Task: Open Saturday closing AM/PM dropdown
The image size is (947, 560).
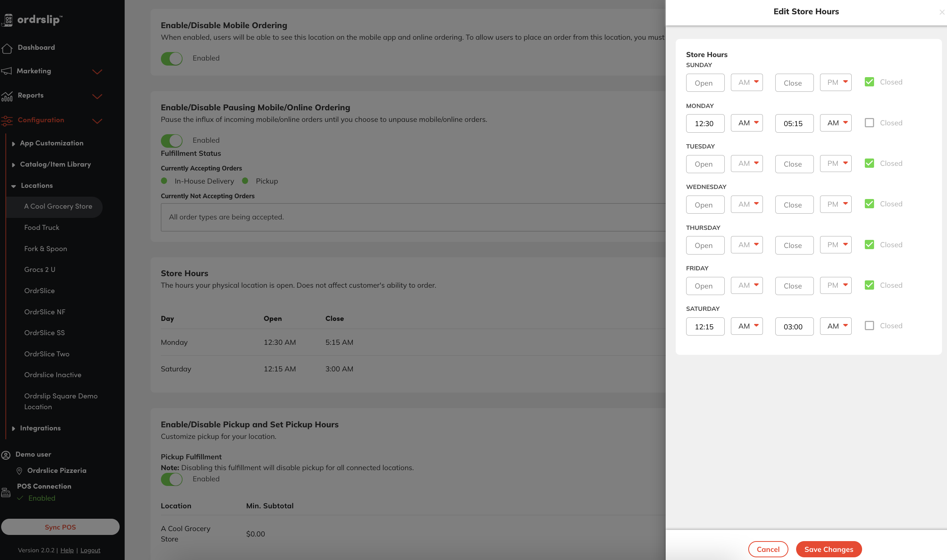Action: 835,326
